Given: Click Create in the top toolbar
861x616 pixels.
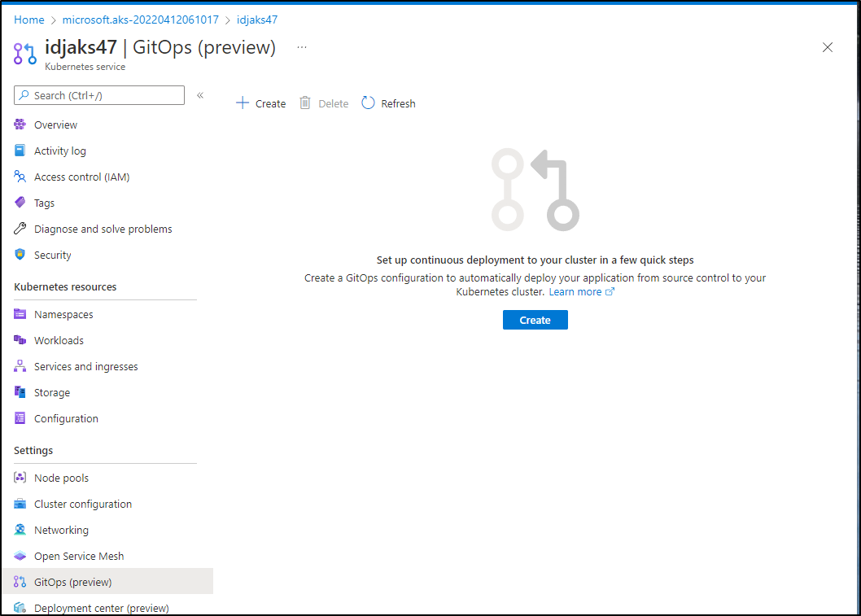Looking at the screenshot, I should [x=261, y=103].
